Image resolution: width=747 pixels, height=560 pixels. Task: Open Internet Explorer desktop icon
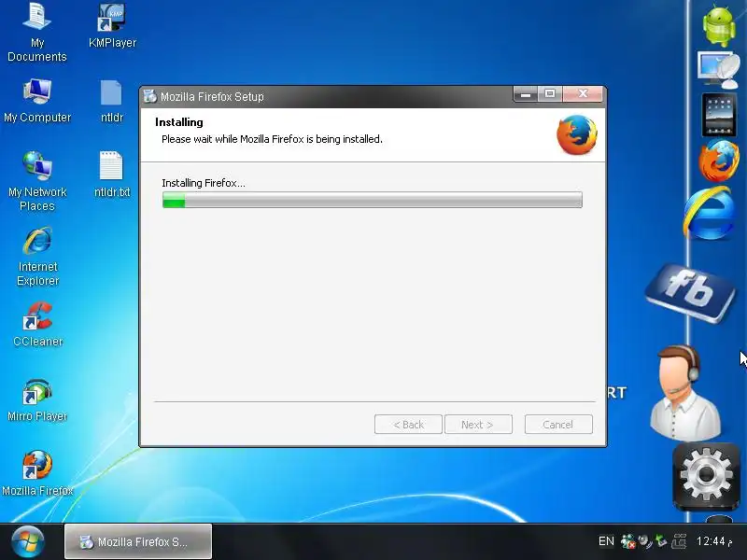(x=37, y=256)
